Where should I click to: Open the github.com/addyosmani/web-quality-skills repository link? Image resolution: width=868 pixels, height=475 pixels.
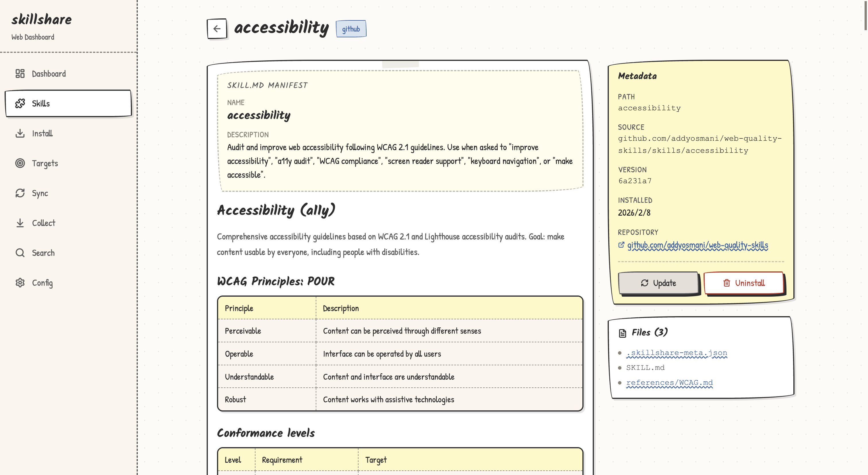(697, 245)
